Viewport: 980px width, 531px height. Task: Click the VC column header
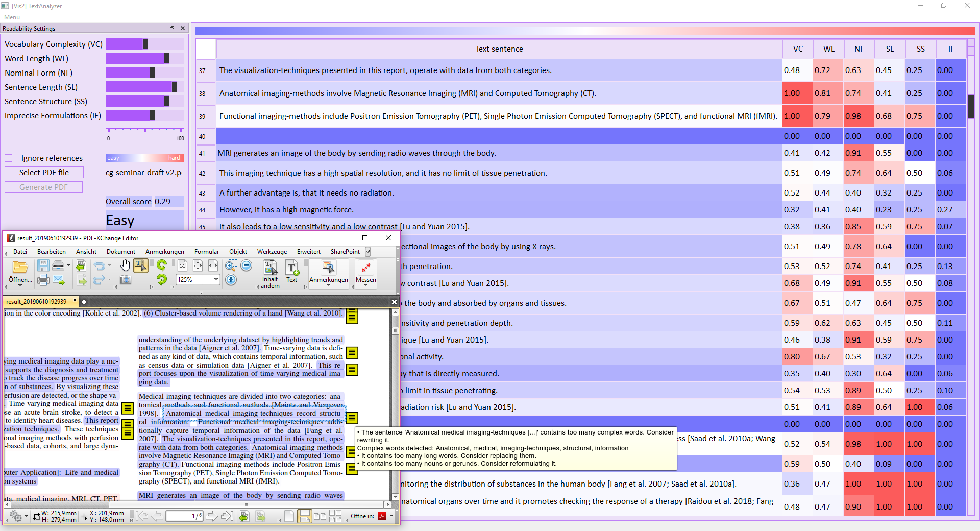798,49
